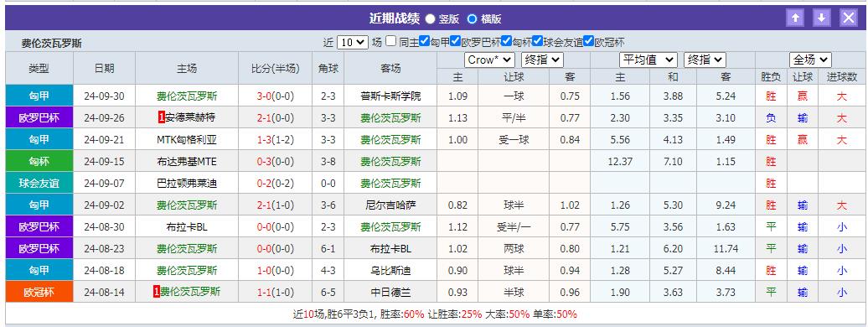Viewport: 868px width, 327px height.
Task: Click the 角球 column header
Action: [x=328, y=68]
